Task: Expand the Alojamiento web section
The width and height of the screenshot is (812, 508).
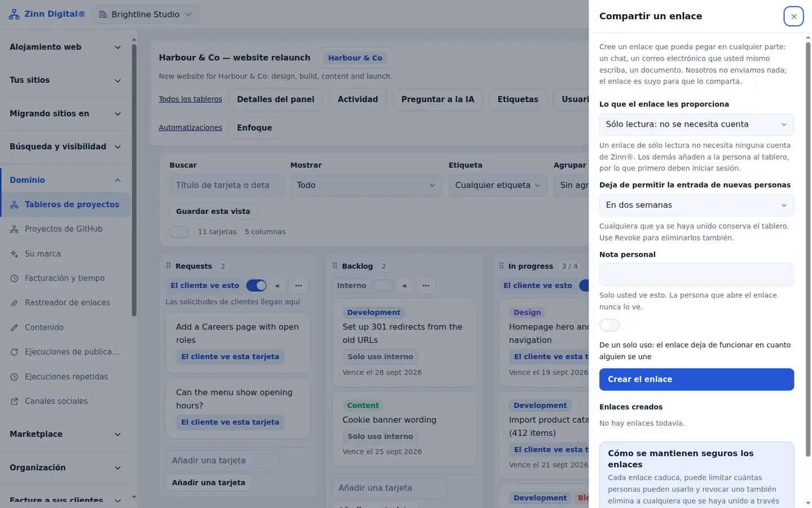Action: (x=65, y=47)
